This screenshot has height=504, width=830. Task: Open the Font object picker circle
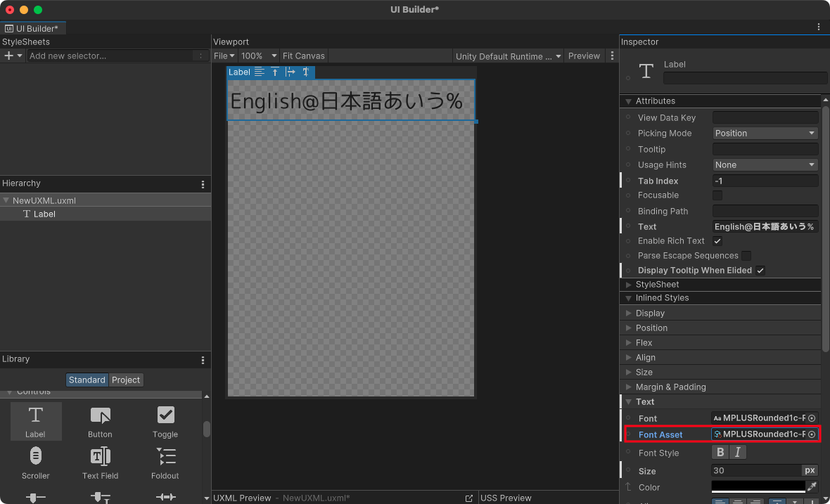pos(812,418)
